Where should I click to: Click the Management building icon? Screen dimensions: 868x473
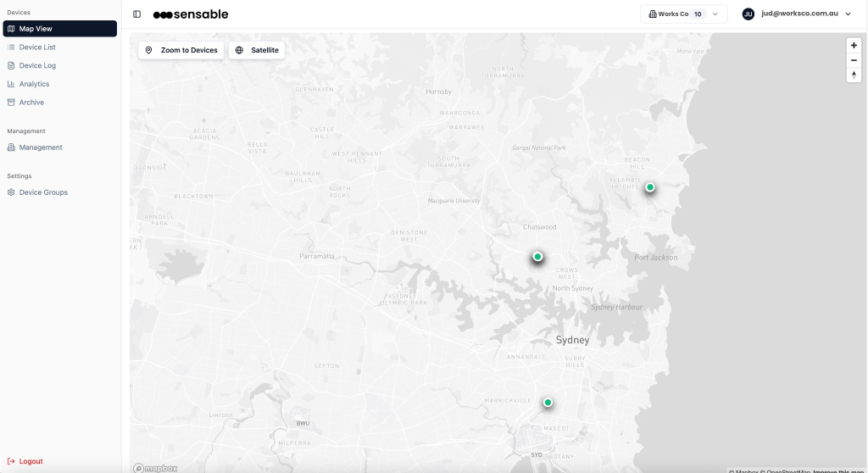tap(11, 147)
